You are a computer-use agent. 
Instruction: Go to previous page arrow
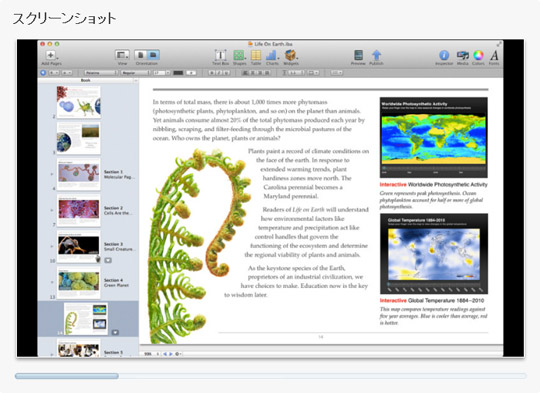click(165, 354)
